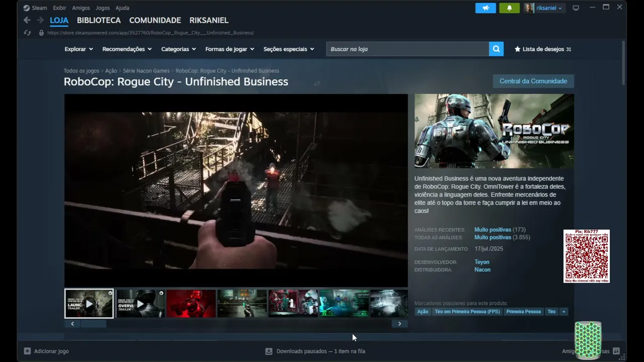Open Seções especiais dropdown
This screenshot has height=362, width=644.
(x=289, y=49)
